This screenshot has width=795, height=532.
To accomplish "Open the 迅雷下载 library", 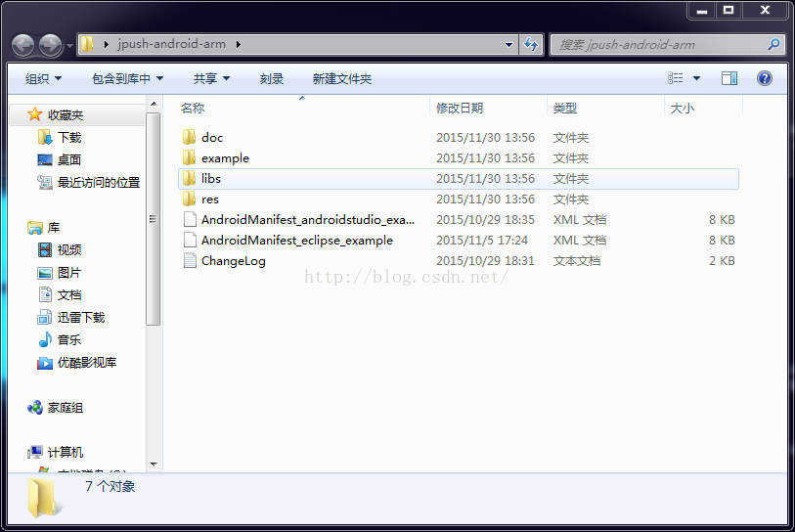I will coord(81,318).
